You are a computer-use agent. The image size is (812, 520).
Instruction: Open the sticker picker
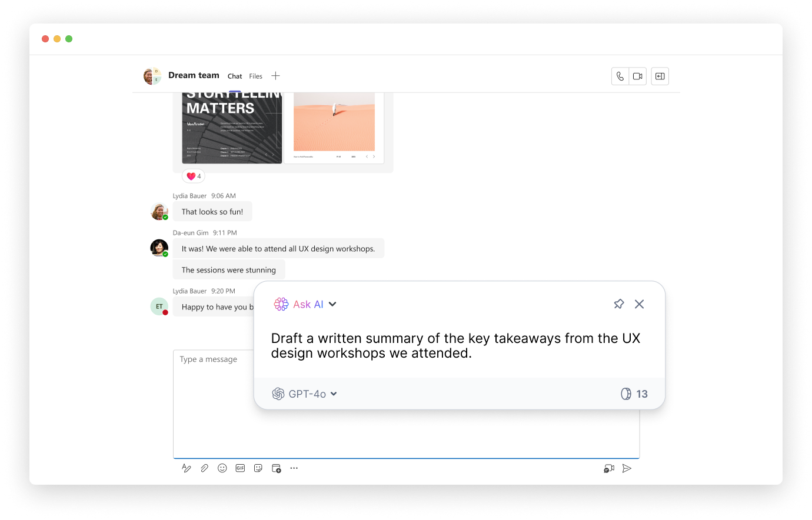(258, 468)
